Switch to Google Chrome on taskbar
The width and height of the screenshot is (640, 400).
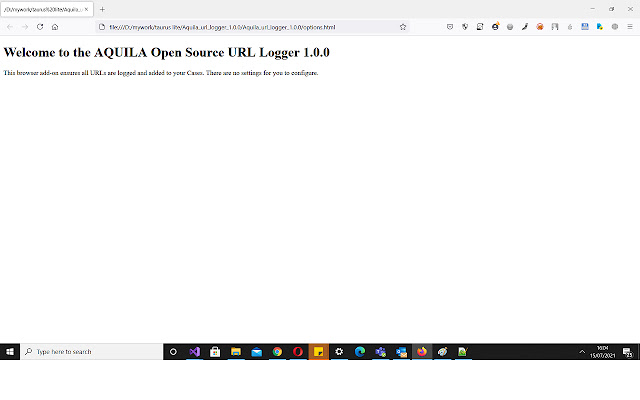(278, 351)
